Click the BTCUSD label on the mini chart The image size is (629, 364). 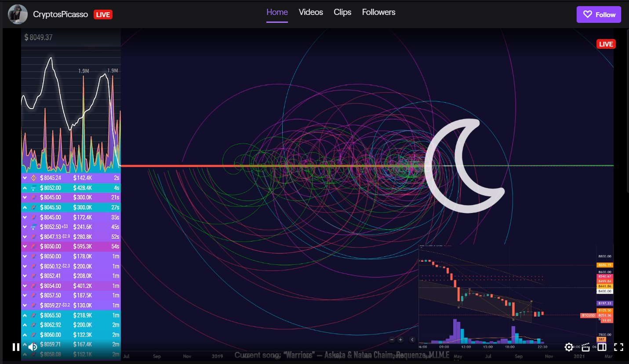[x=588, y=315]
